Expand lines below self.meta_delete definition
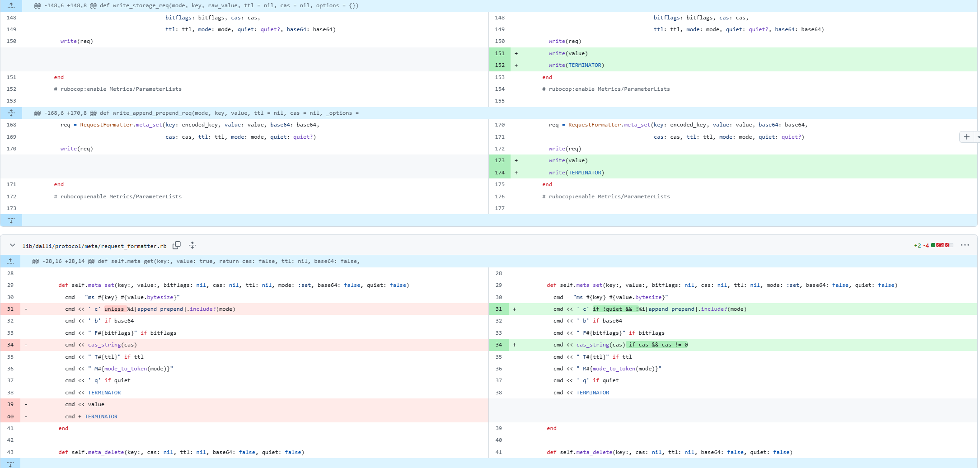This screenshot has height=468, width=980. 10,463
